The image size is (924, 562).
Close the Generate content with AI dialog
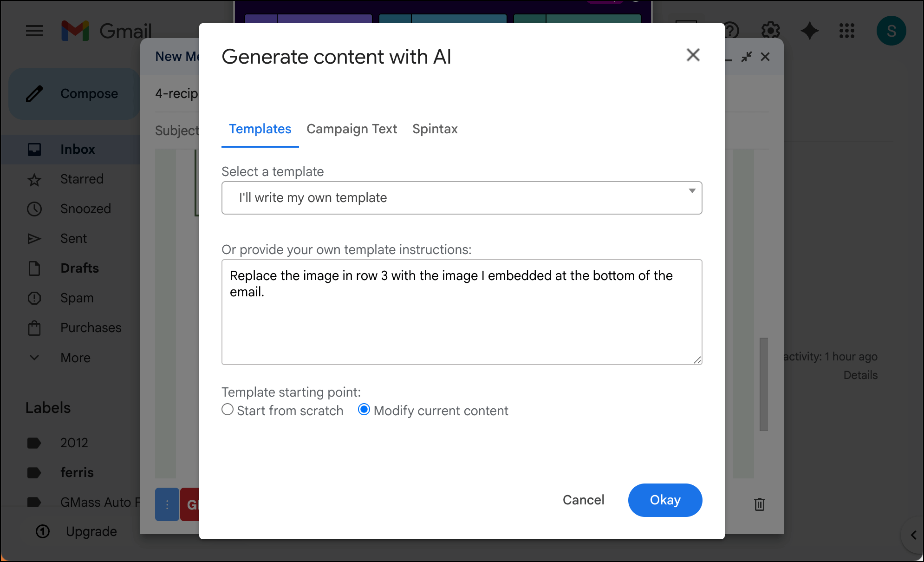coord(693,55)
